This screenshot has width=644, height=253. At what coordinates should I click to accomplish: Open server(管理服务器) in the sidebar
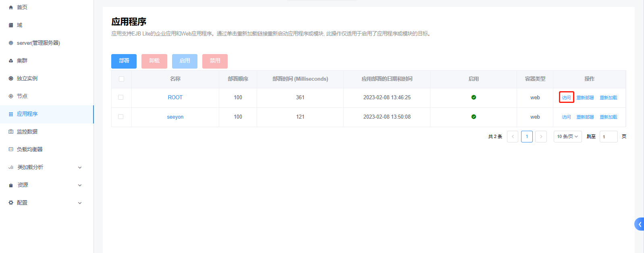47,43
